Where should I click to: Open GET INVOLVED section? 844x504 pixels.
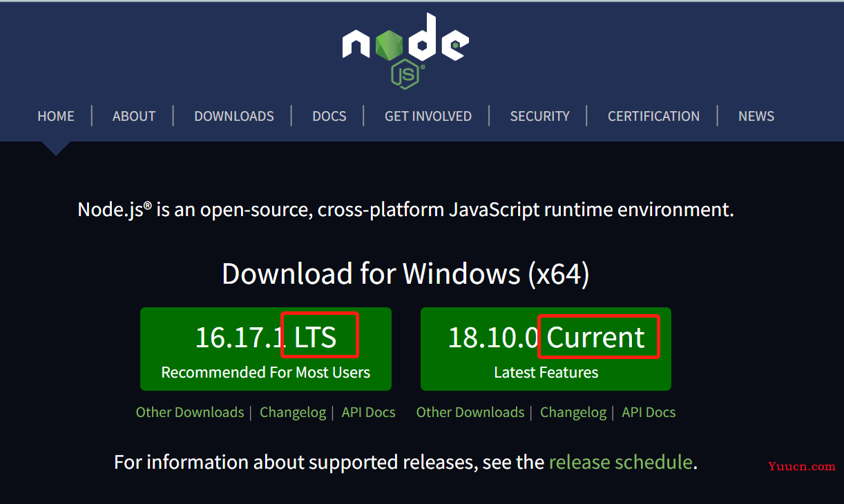click(428, 116)
